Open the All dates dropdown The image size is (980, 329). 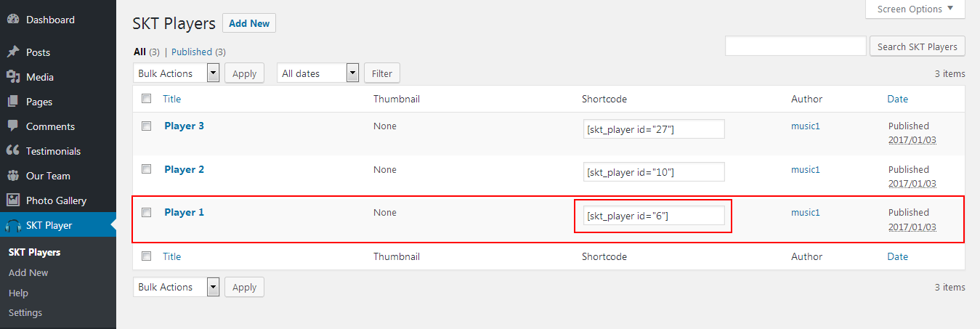click(x=318, y=73)
